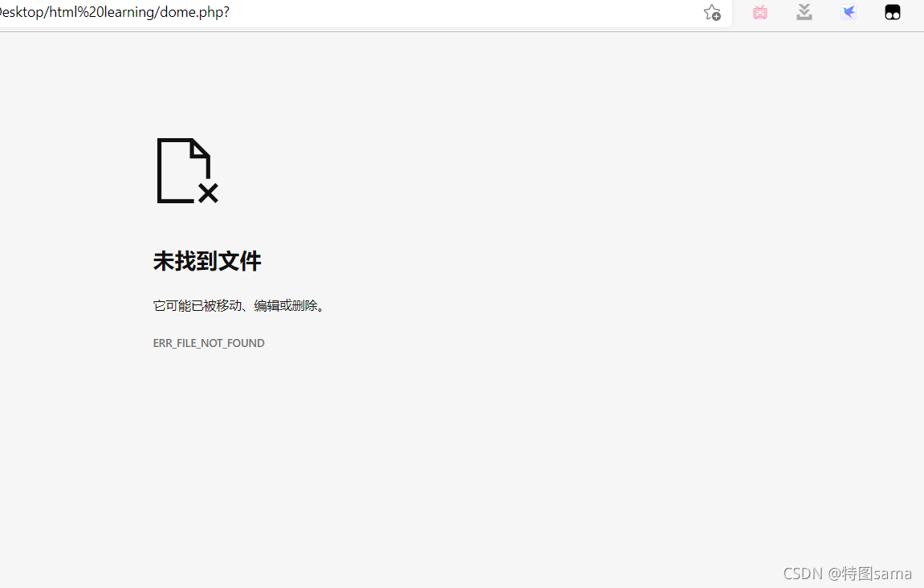Add this page to favorites with the star icon
Screen dimensions: 924x588
click(x=711, y=13)
